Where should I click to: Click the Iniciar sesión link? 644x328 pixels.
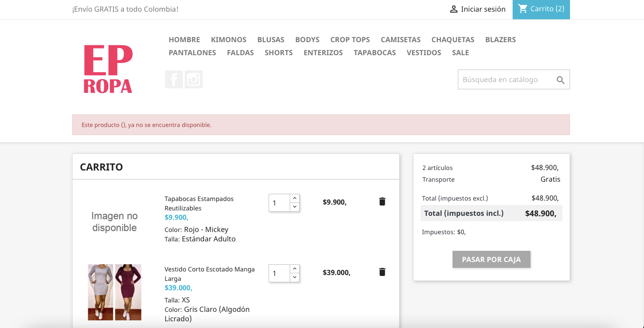(x=483, y=9)
